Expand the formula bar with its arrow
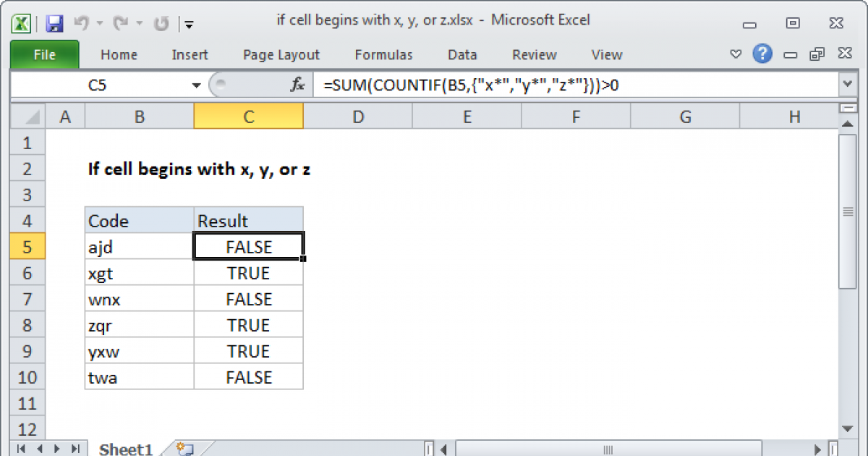 click(847, 85)
